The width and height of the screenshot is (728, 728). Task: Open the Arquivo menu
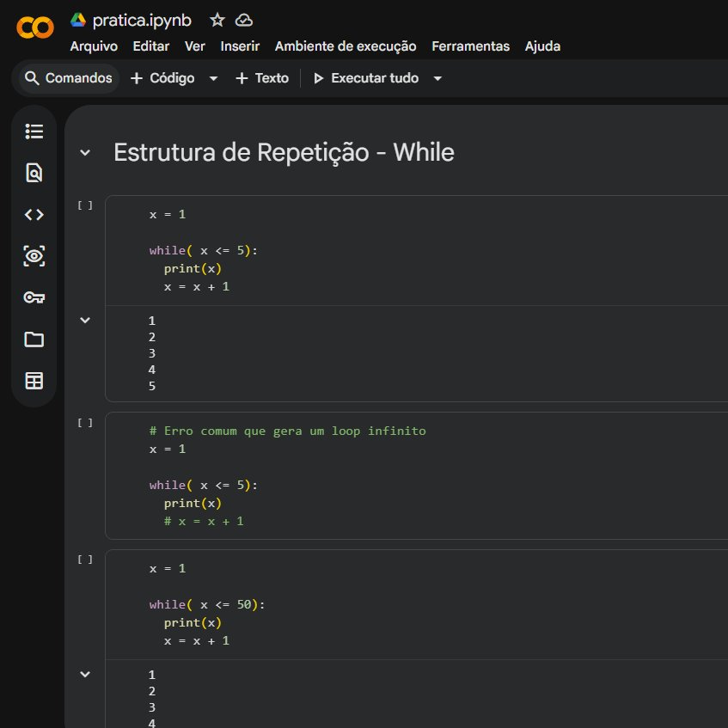(x=94, y=46)
